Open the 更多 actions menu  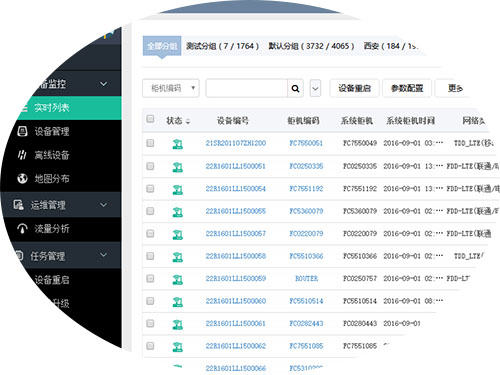point(455,88)
